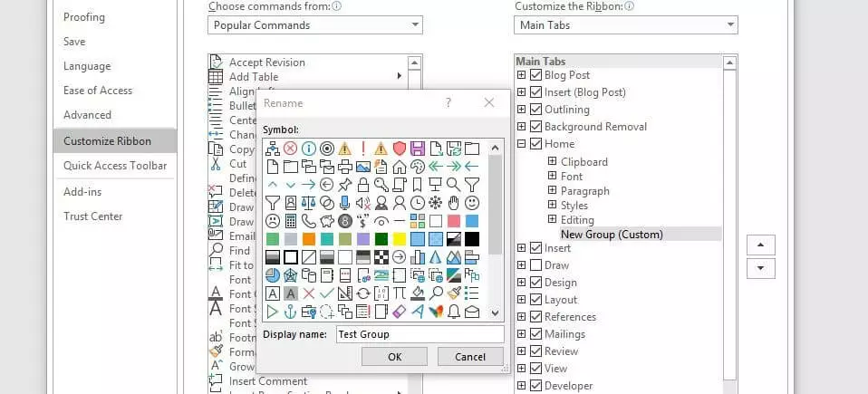
Task: Choose the yellow square swatch
Action: pos(400,239)
